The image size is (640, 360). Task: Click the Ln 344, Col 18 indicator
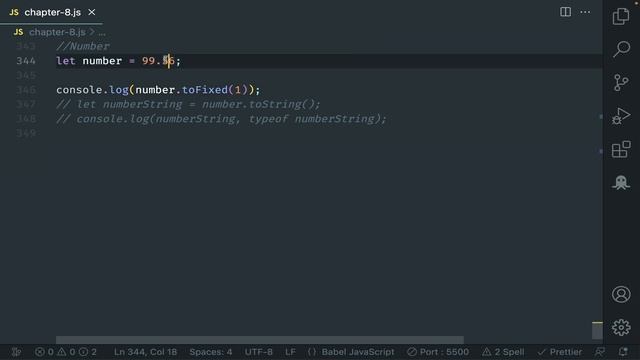pos(145,352)
